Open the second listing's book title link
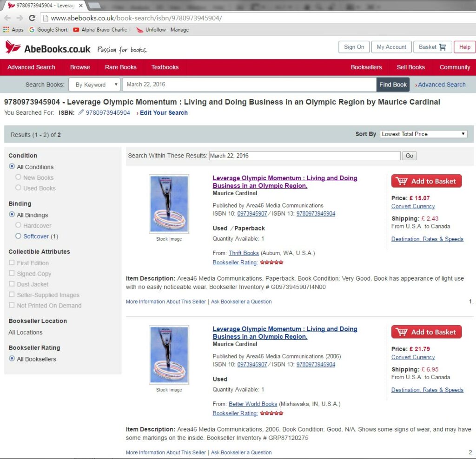This screenshot has height=459, width=476. 285,333
